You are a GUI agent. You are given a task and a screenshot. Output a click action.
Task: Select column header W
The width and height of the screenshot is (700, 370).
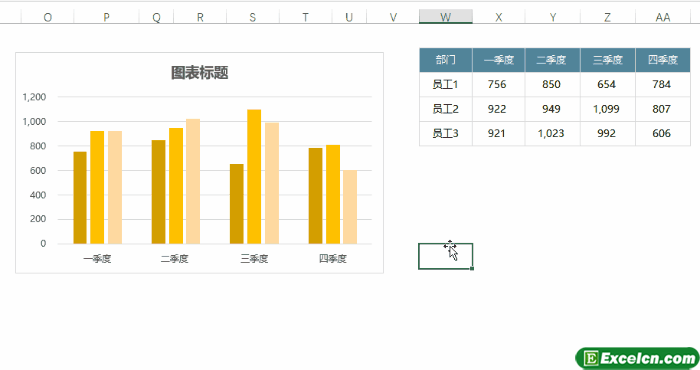click(446, 17)
